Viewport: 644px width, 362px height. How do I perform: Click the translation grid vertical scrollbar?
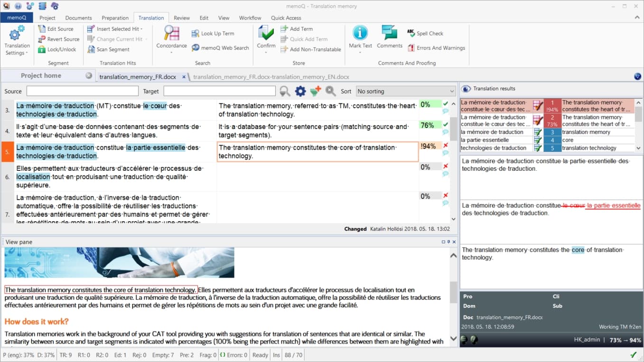click(453, 161)
